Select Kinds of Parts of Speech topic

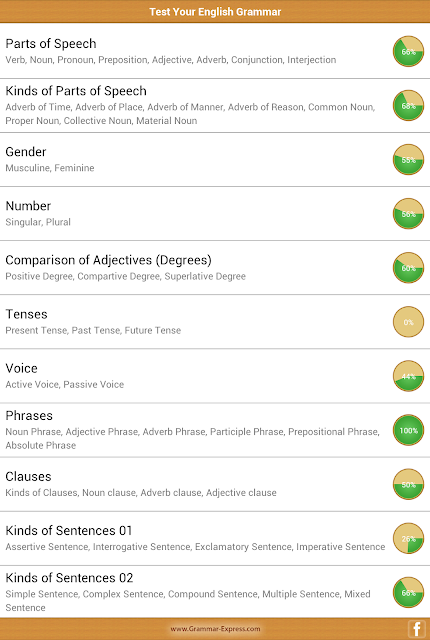[215, 106]
